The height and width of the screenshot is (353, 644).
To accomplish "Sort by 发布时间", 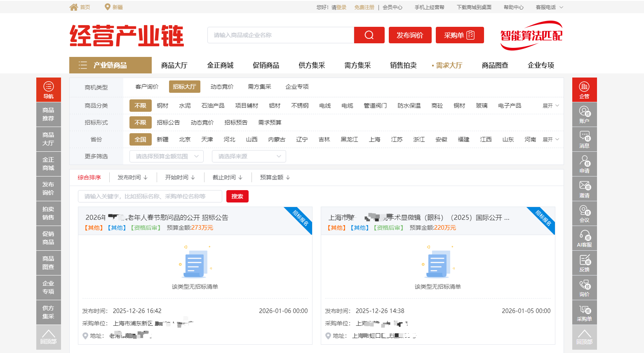I will coord(133,177).
